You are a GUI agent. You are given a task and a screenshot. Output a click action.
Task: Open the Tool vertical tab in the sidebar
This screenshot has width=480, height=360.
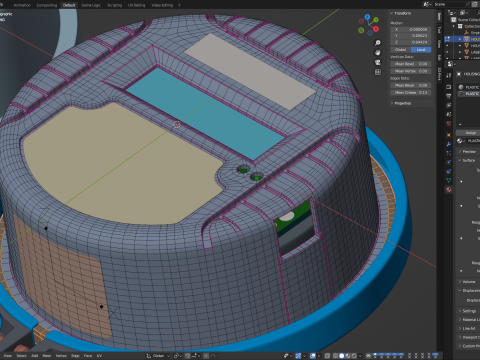click(439, 30)
